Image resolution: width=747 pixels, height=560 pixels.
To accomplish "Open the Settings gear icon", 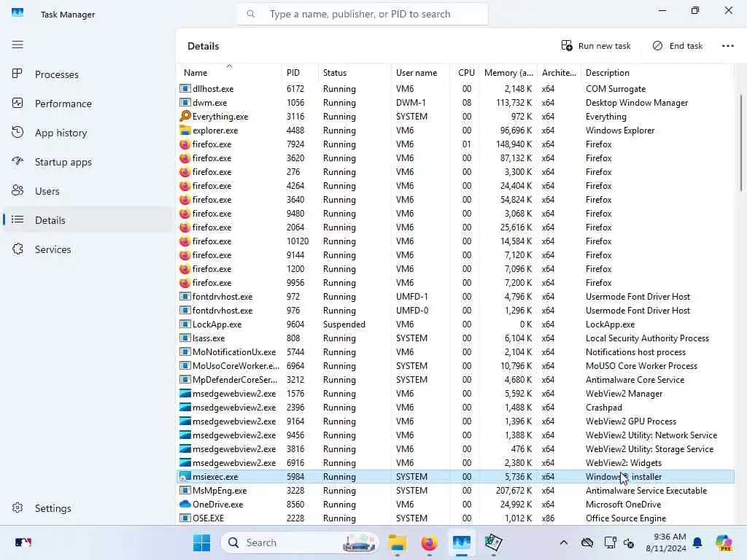I will coord(18,507).
